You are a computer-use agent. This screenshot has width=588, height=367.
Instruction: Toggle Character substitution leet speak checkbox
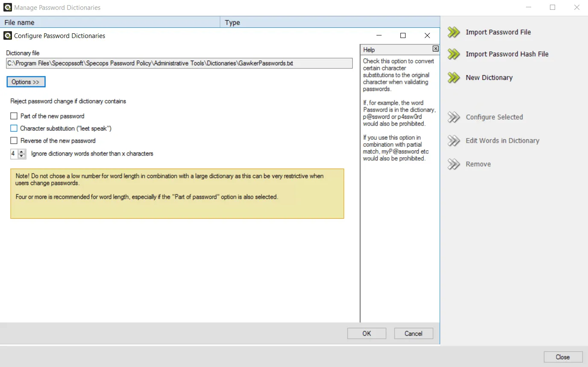click(14, 128)
